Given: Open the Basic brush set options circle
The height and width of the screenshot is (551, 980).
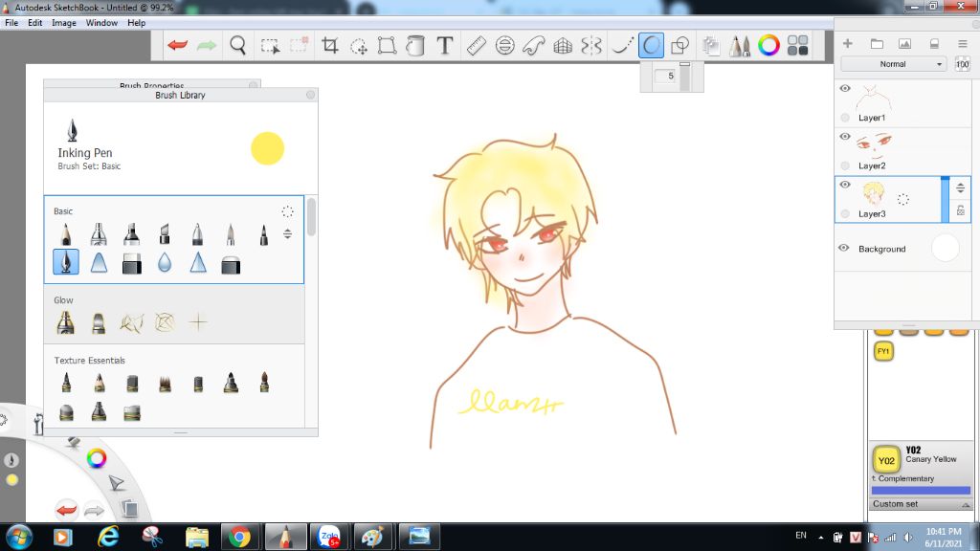Looking at the screenshot, I should (287, 211).
